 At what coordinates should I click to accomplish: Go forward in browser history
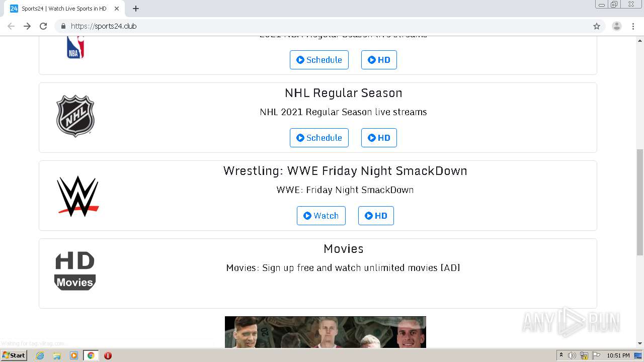[27, 26]
